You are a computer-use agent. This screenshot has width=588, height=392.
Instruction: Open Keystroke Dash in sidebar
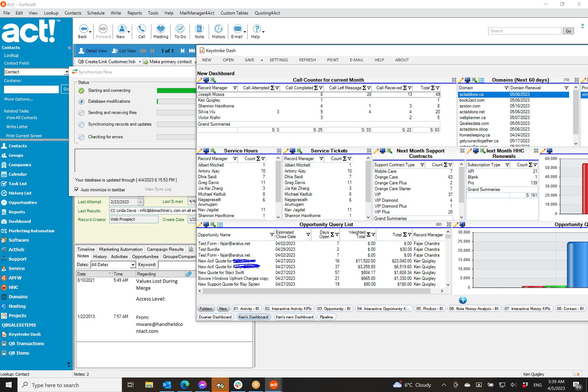pos(24,334)
